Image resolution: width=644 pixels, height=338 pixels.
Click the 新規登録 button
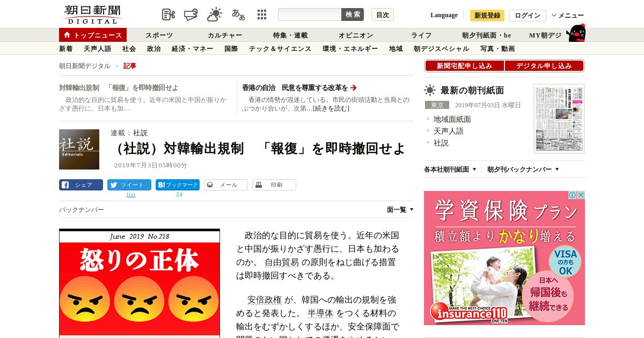pyautogui.click(x=487, y=15)
